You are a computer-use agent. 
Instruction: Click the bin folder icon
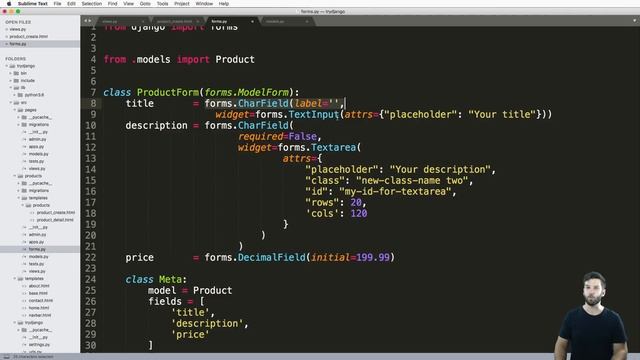pyautogui.click(x=16, y=73)
